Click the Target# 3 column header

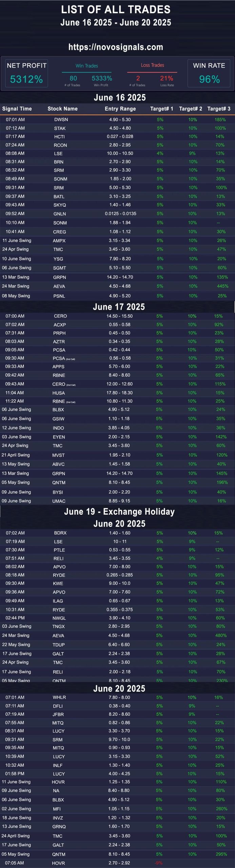point(219,109)
